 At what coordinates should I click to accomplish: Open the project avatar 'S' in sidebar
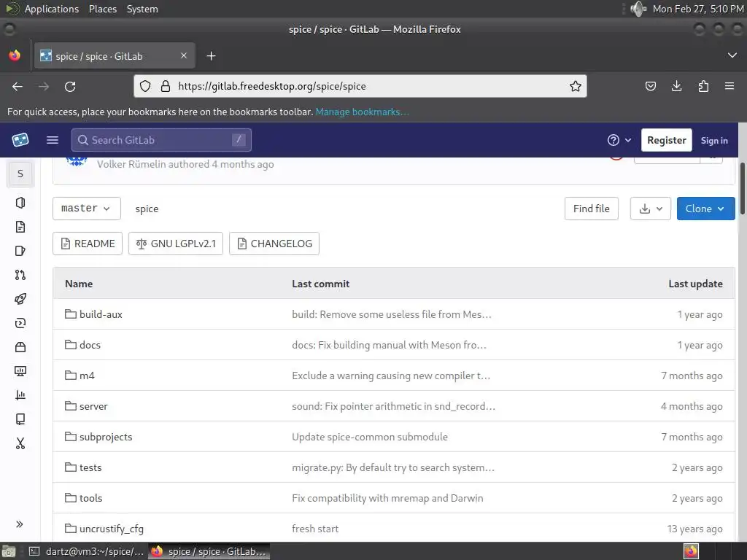[20, 174]
